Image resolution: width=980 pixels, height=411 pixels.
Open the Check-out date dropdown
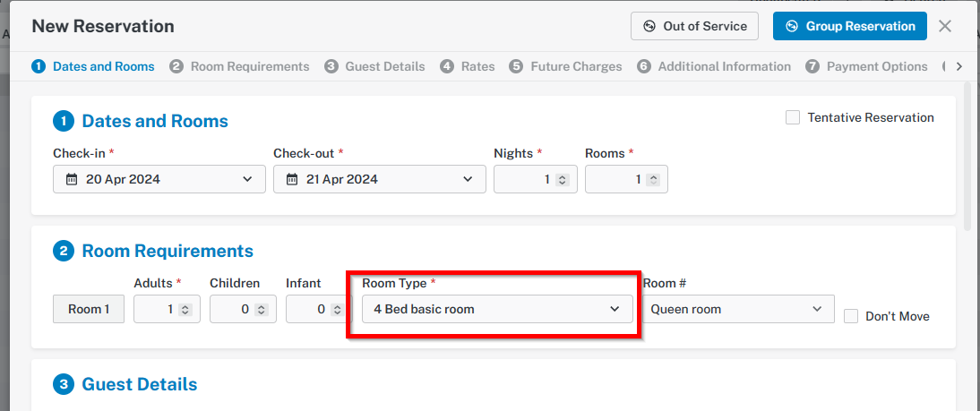pyautogui.click(x=380, y=179)
